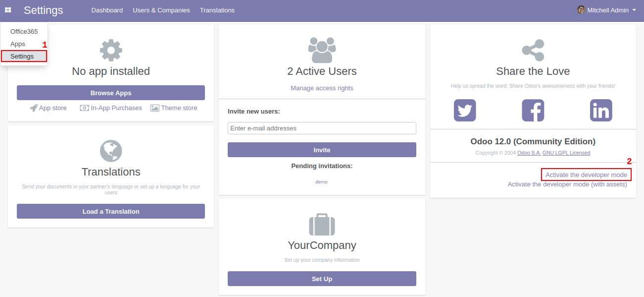Click the LinkedIn share icon
Screen dimensions: 644x297
[600, 110]
